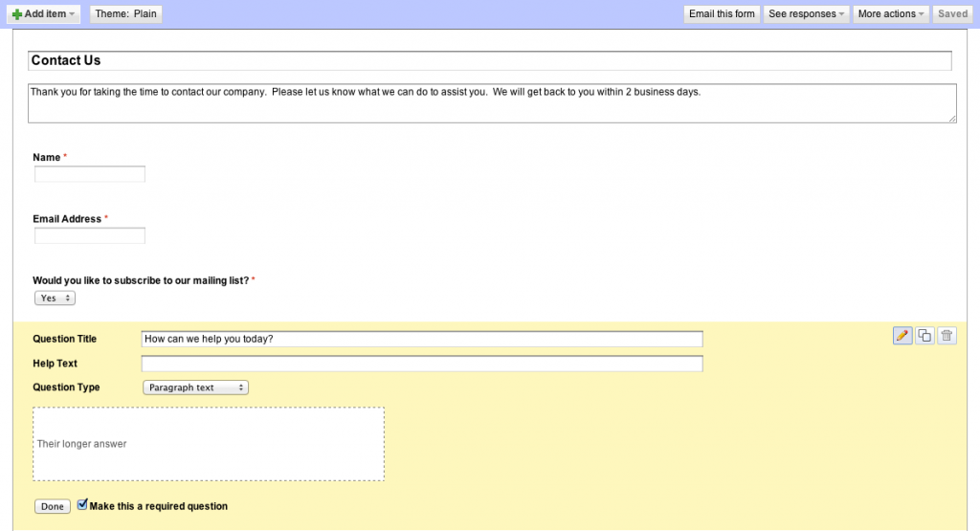Click the Saved button
This screenshot has width=980, height=531.
(952, 13)
